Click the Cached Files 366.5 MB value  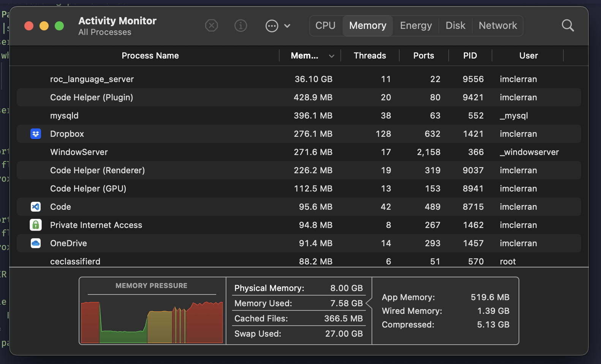343,318
